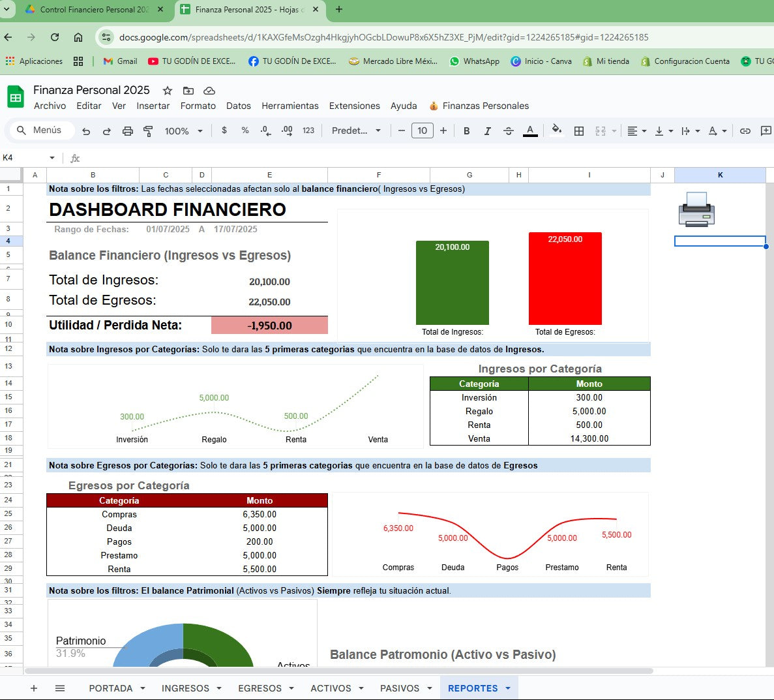Open the text wrapping dropdown
774x700 pixels.
pos(690,131)
